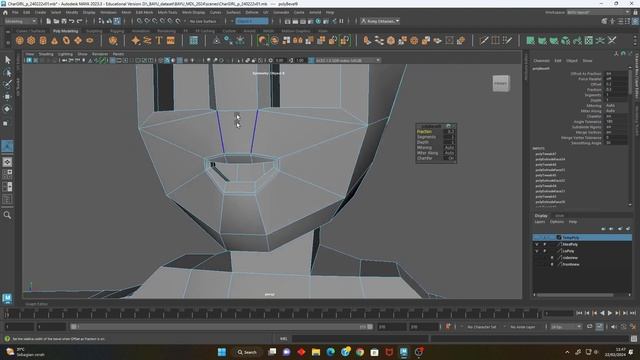Click the FRONT view cube
The width and height of the screenshot is (640, 360).
pyautogui.click(x=501, y=83)
